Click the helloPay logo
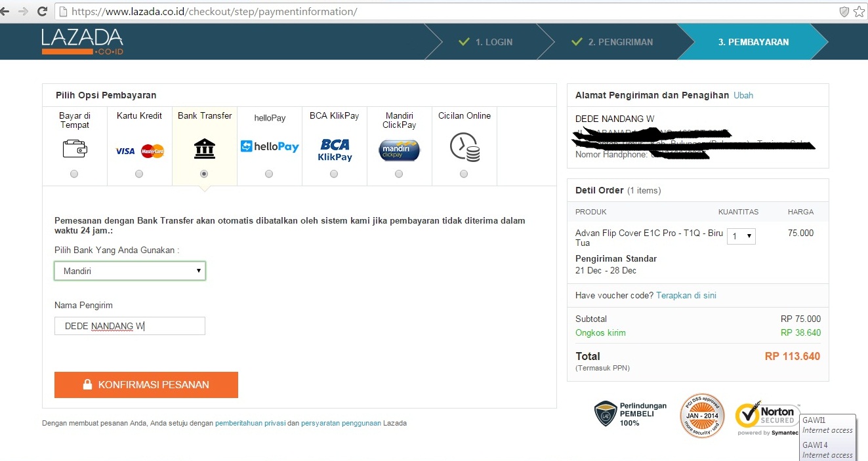The width and height of the screenshot is (868, 461). [x=270, y=146]
